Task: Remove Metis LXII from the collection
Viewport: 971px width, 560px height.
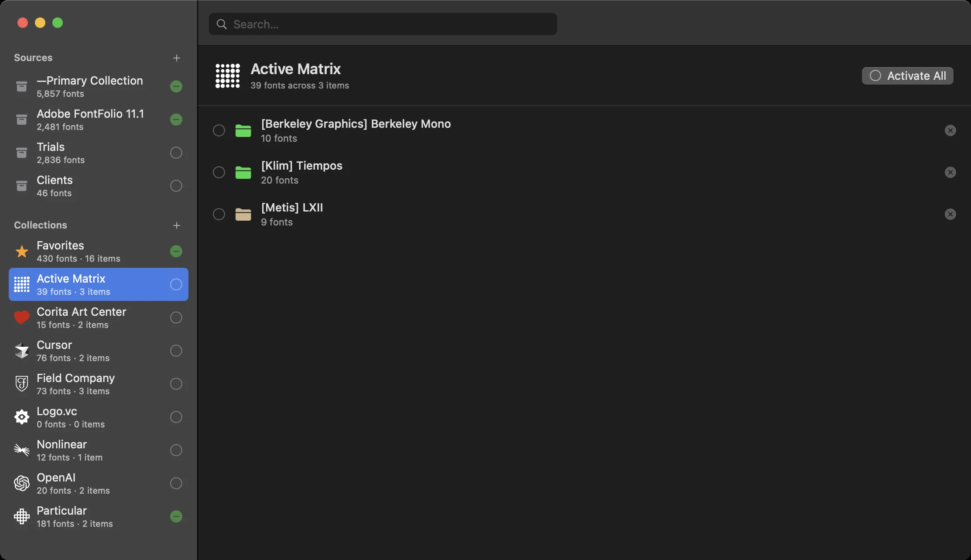Action: click(x=950, y=214)
